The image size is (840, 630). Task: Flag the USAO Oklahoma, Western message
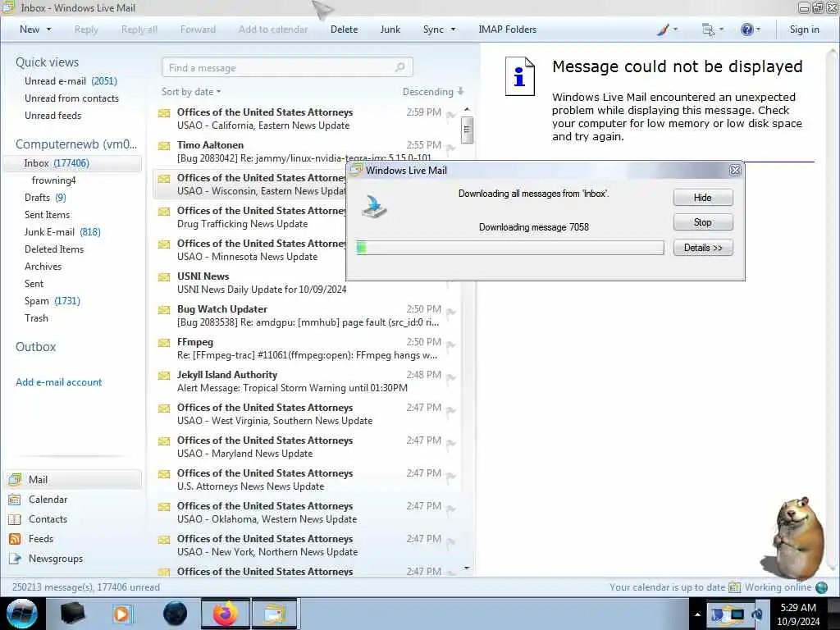coord(451,509)
